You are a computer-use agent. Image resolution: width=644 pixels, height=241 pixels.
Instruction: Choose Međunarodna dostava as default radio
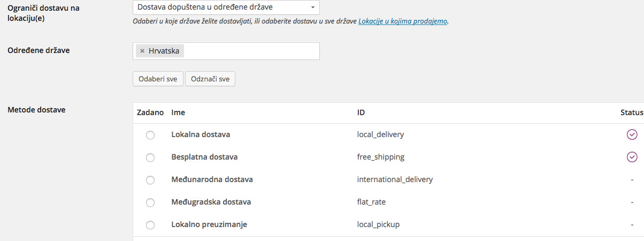coord(150,180)
